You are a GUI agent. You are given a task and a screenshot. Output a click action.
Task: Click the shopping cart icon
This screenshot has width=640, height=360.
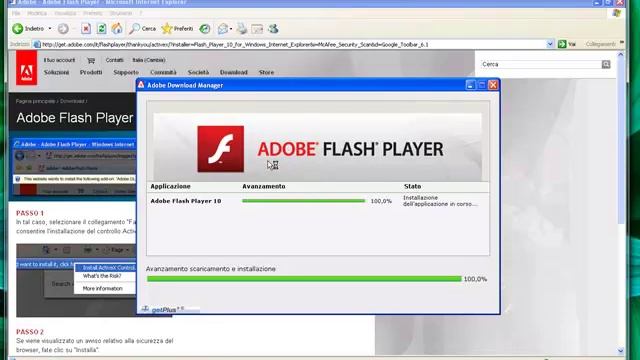(x=91, y=60)
